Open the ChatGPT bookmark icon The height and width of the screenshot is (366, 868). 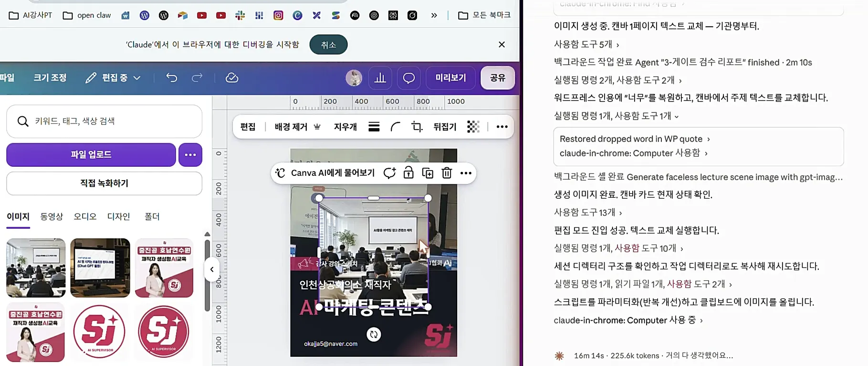tap(374, 15)
